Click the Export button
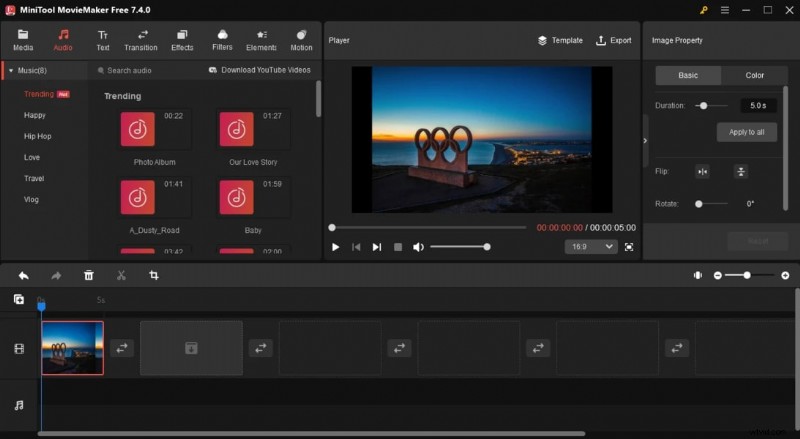800x439 pixels. 614,40
